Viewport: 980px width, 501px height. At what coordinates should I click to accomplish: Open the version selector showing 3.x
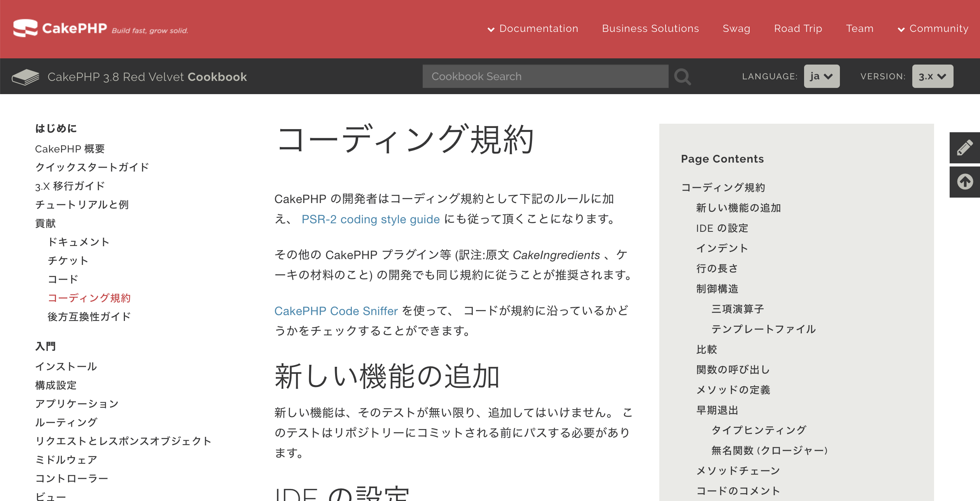click(x=933, y=76)
